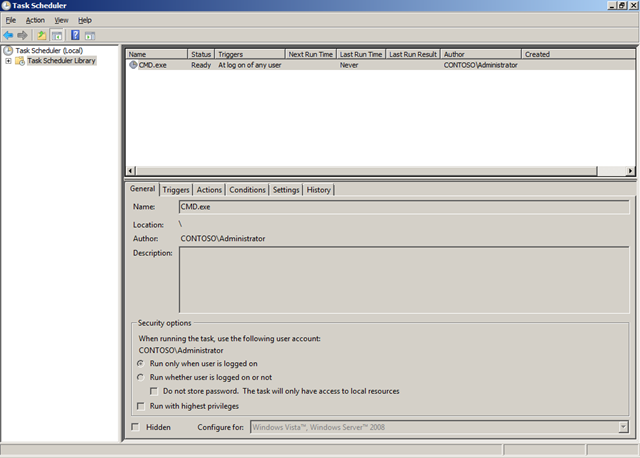The width and height of the screenshot is (640, 458).
Task: Select Run whether user is logged on or not
Action: [140, 378]
